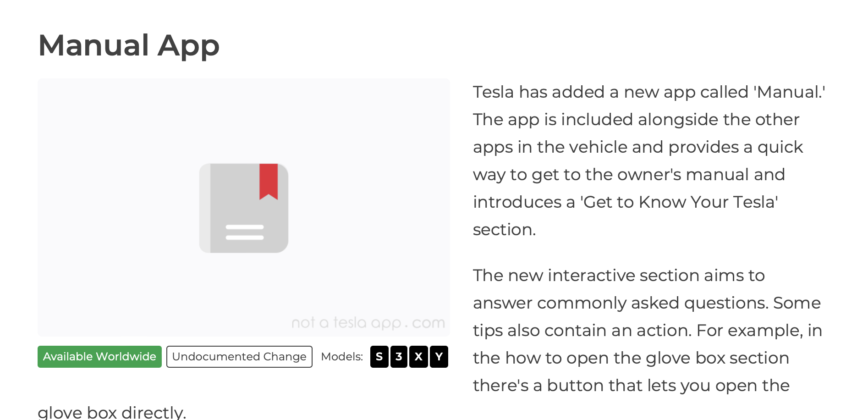The height and width of the screenshot is (420, 868).
Task: Select the Model 3 badge
Action: [x=399, y=357]
